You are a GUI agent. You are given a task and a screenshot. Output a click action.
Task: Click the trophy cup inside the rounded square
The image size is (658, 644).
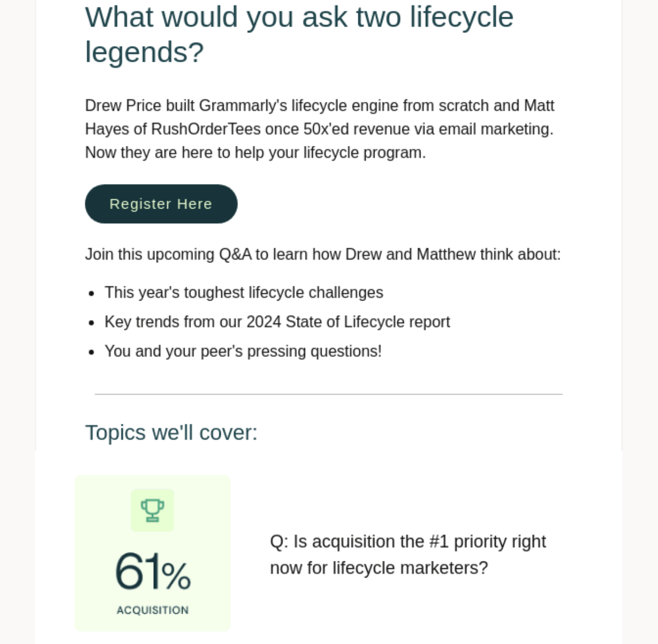click(152, 510)
